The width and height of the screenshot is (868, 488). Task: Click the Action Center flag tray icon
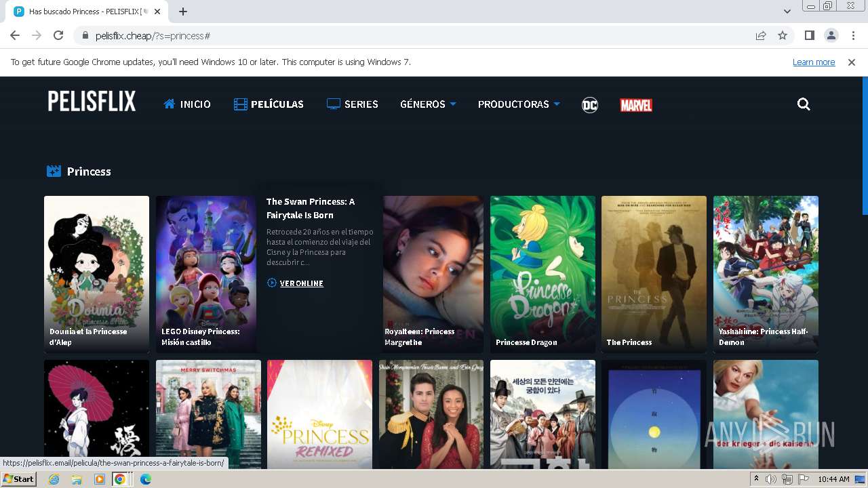[x=802, y=479]
